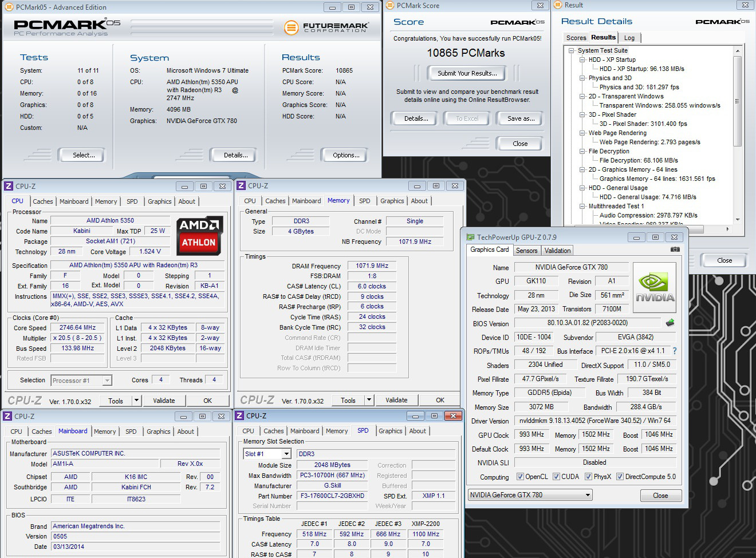Click horizontal scroll right arrow in Result tree

tap(728, 229)
